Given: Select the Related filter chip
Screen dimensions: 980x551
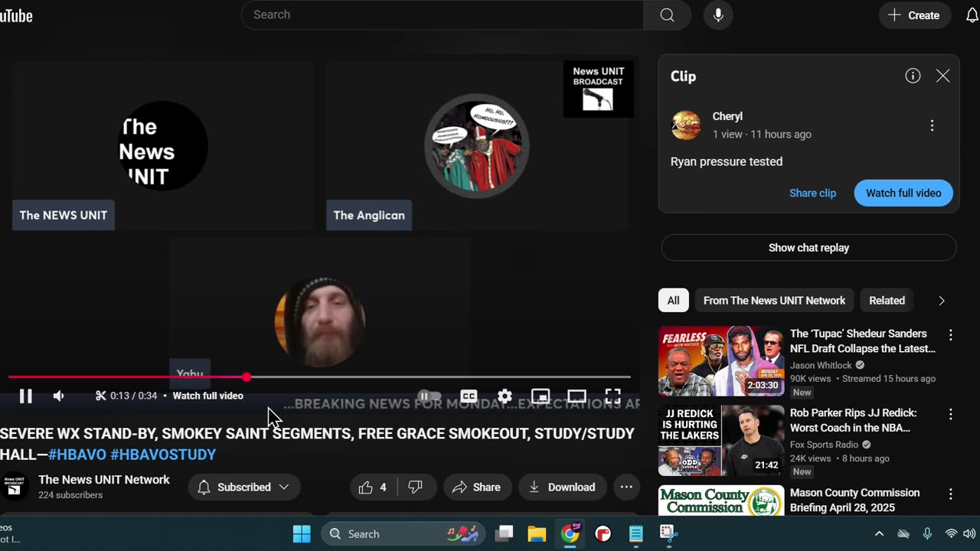Looking at the screenshot, I should click(887, 301).
